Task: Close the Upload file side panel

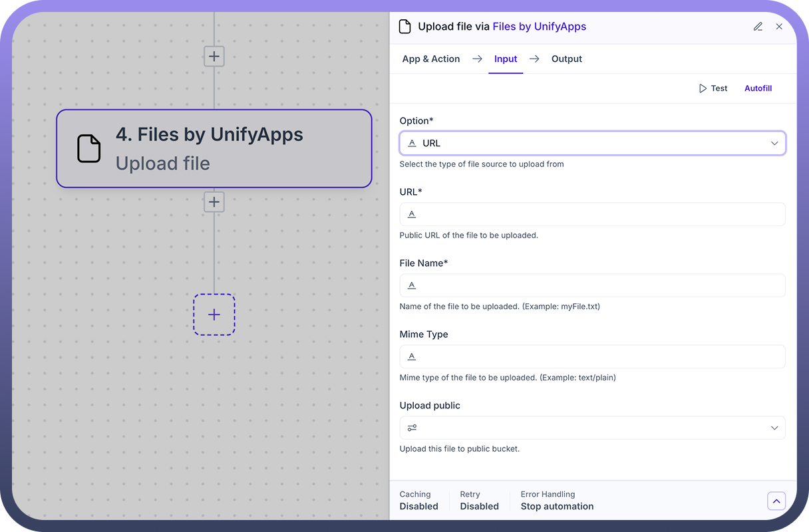Action: (779, 27)
